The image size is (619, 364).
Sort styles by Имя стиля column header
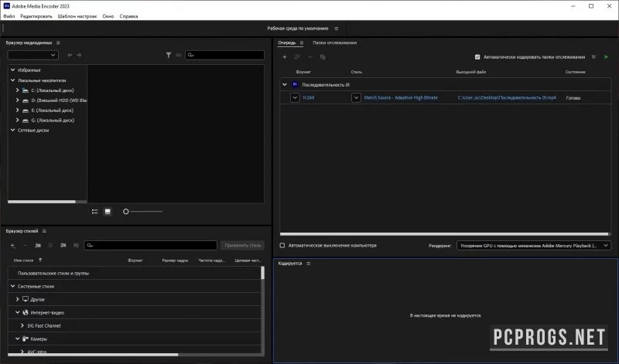click(24, 260)
